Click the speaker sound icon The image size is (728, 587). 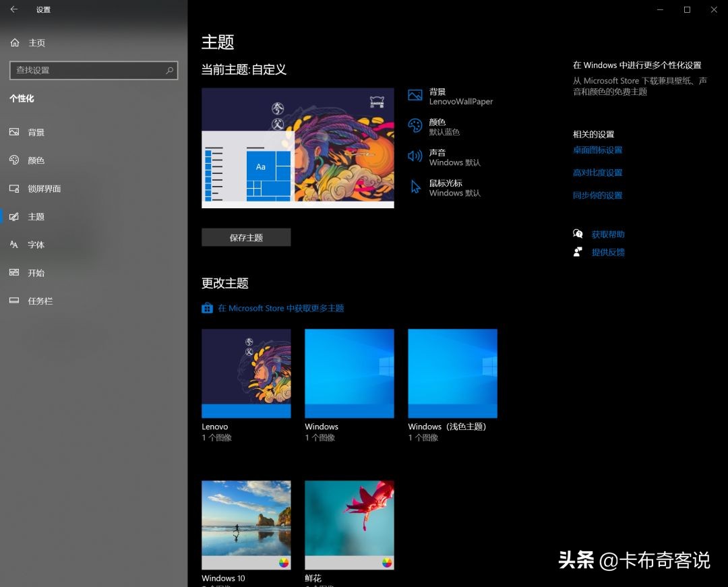click(415, 156)
